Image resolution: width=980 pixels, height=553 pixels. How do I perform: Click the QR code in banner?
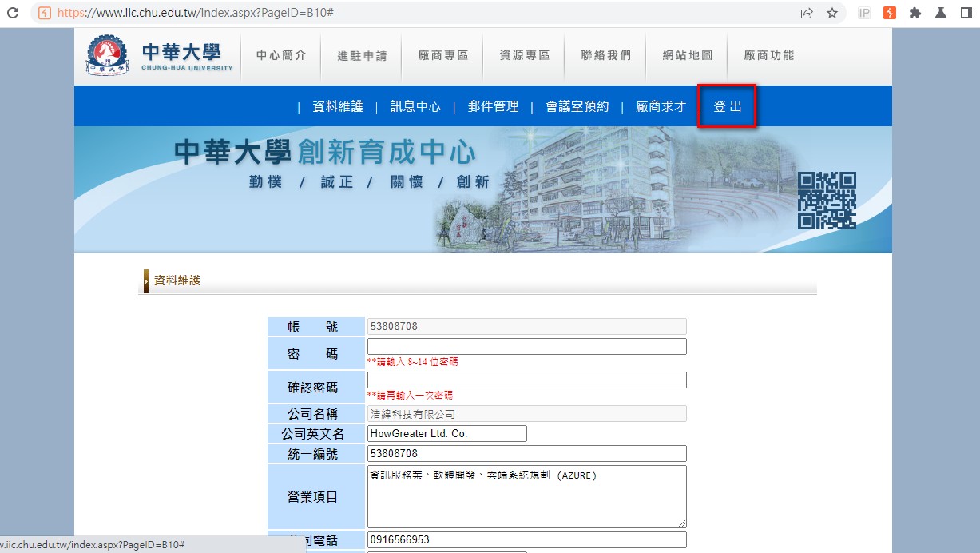827,201
